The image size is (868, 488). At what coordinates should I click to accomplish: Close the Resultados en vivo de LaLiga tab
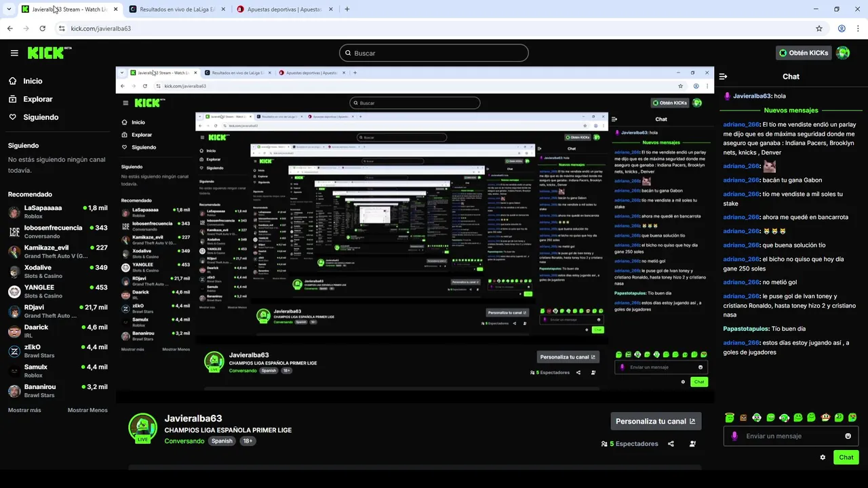point(224,9)
